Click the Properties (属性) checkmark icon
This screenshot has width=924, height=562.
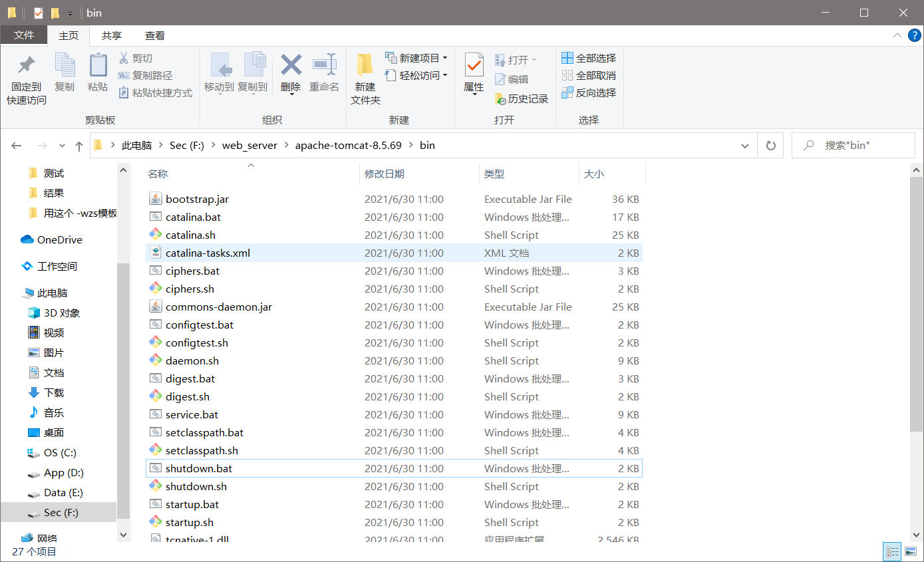point(474,65)
